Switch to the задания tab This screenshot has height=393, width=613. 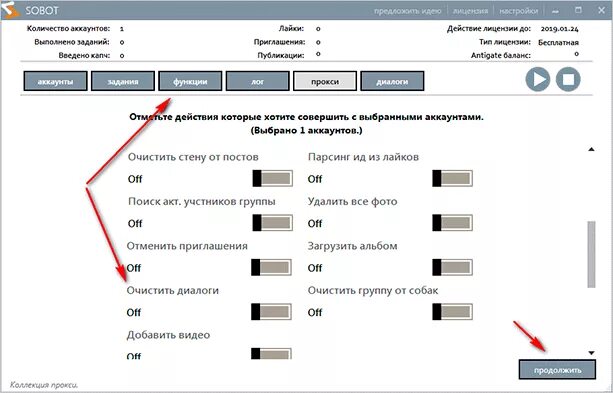123,81
